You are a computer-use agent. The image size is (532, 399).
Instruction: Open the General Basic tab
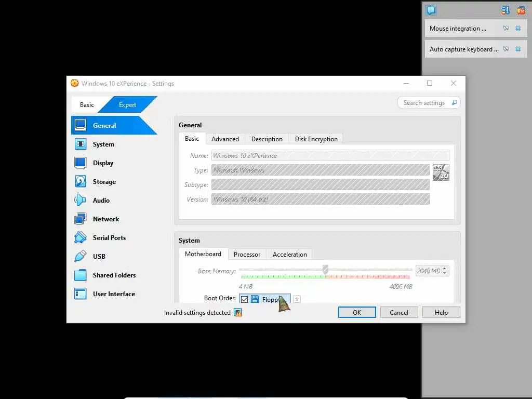point(192,138)
